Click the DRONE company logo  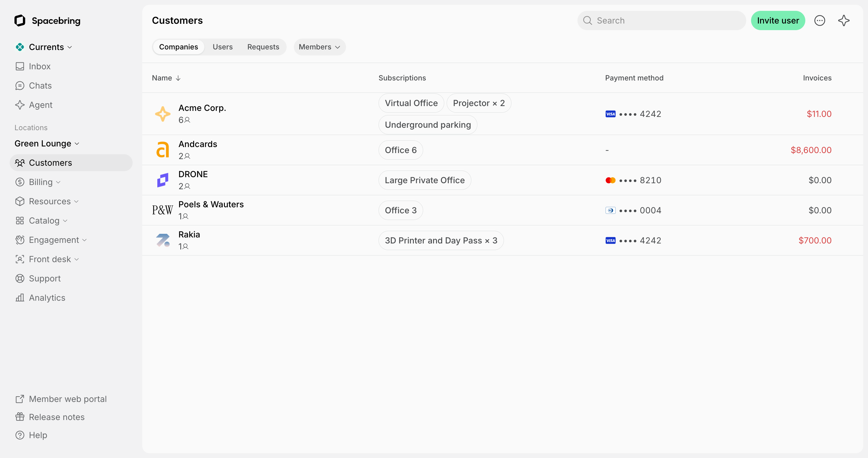(x=163, y=180)
